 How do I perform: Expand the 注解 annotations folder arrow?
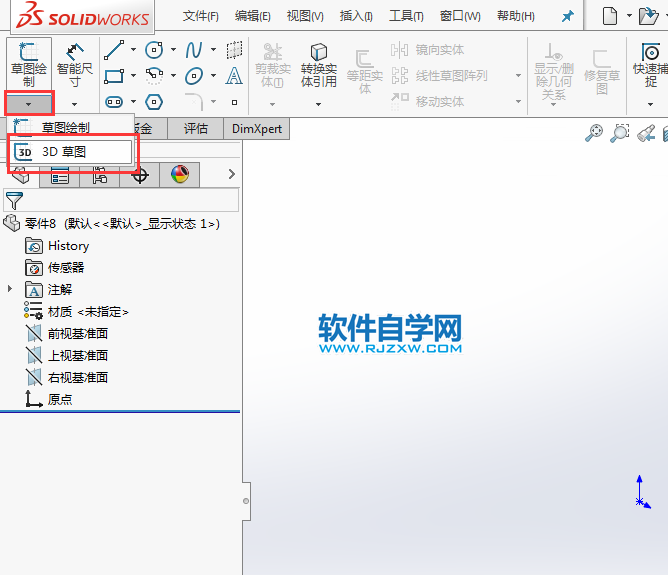tap(10, 289)
